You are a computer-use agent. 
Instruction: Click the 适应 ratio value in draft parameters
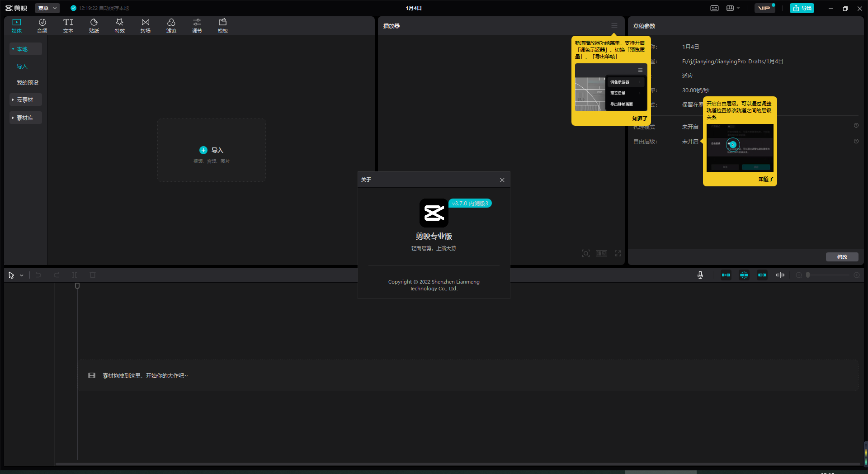pyautogui.click(x=688, y=76)
